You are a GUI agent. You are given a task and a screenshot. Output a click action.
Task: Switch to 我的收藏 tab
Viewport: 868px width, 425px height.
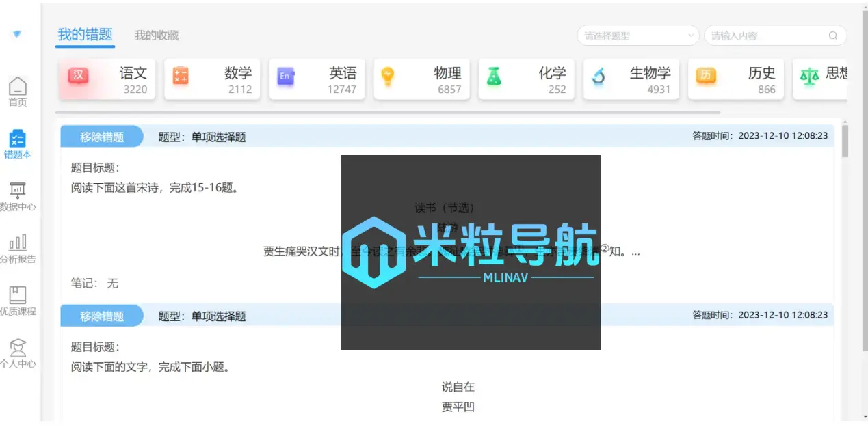click(157, 36)
